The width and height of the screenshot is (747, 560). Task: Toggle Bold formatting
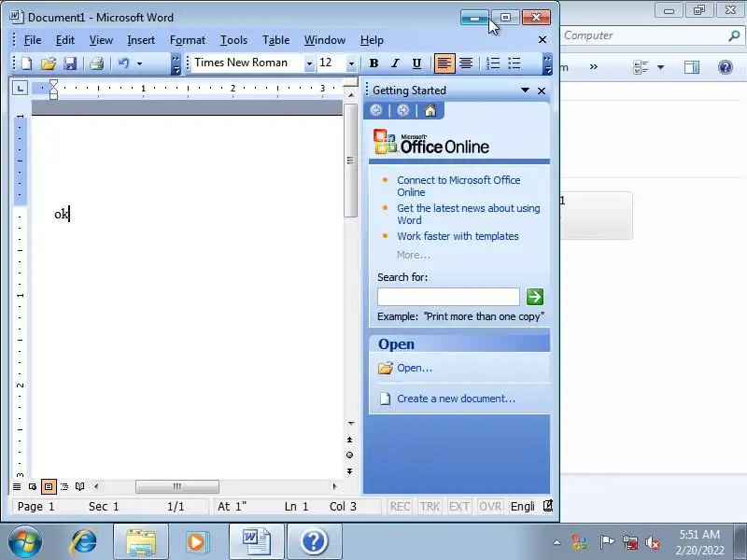[x=374, y=63]
